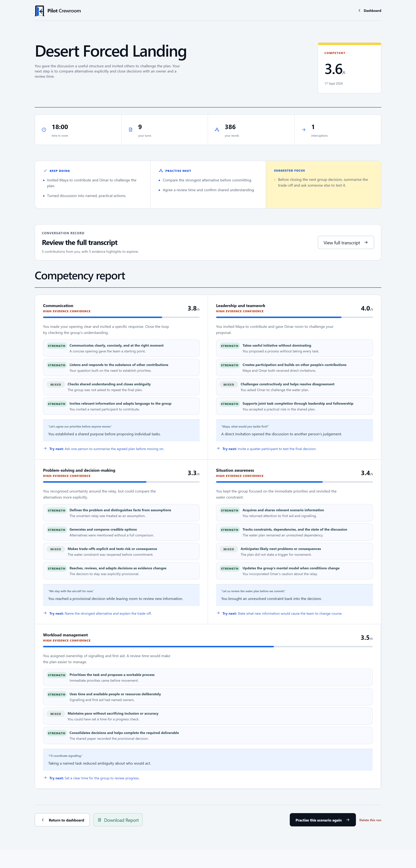Click Download Report button
416x868 pixels.
coord(118,820)
